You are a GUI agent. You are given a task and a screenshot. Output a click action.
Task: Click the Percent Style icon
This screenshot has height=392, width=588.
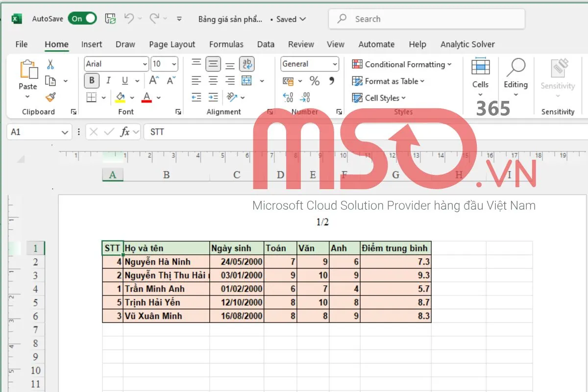coord(315,81)
